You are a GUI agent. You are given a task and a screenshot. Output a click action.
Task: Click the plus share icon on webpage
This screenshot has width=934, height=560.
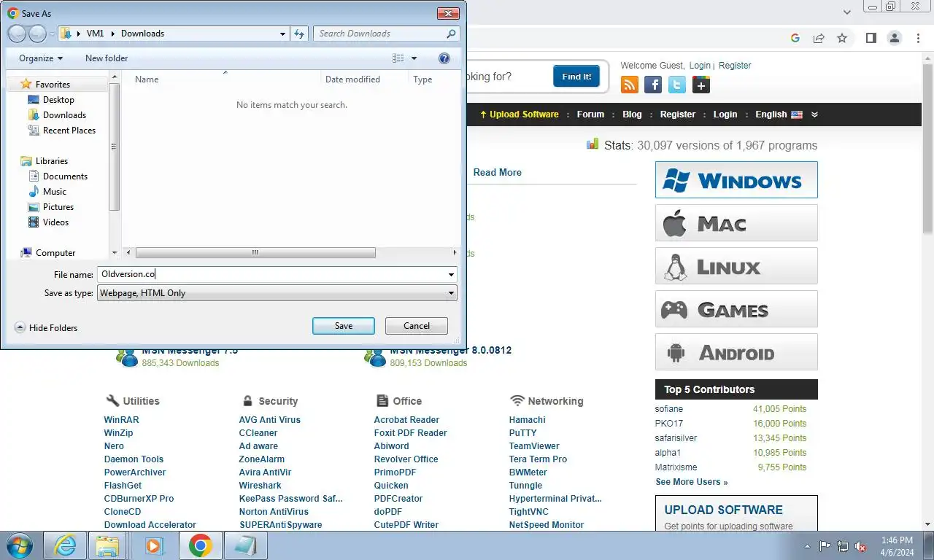(701, 85)
